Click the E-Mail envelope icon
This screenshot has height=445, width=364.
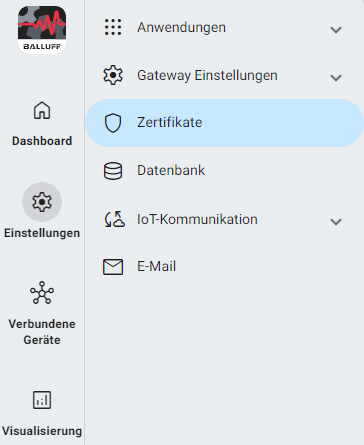tap(113, 267)
